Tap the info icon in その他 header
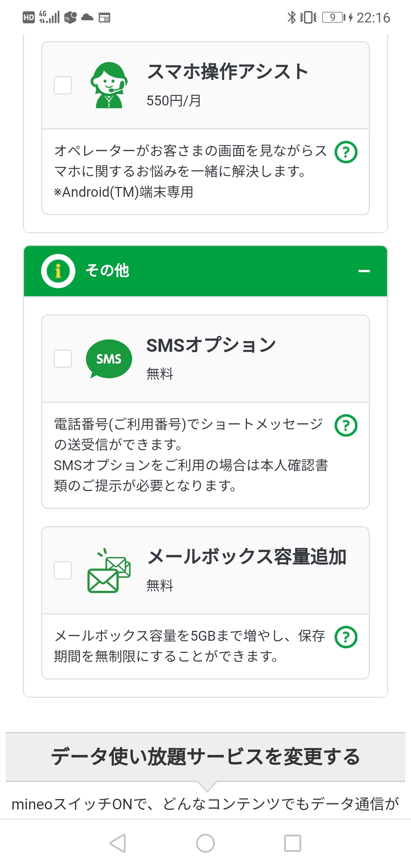 click(x=58, y=271)
